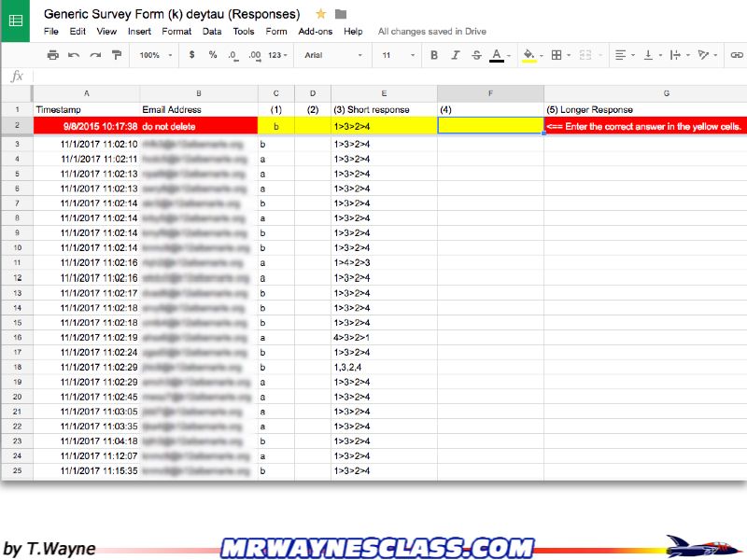Open the Form menu
747x560 pixels.
(276, 31)
